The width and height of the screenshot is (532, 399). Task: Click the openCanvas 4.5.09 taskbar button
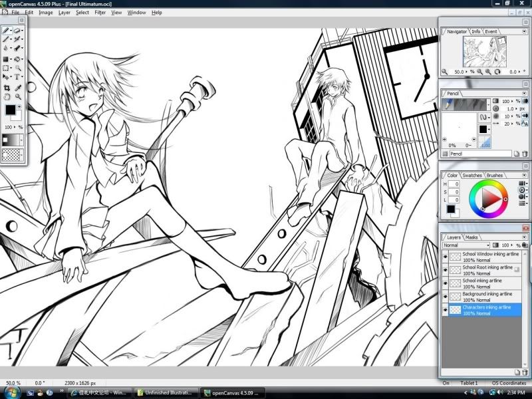pyautogui.click(x=232, y=392)
